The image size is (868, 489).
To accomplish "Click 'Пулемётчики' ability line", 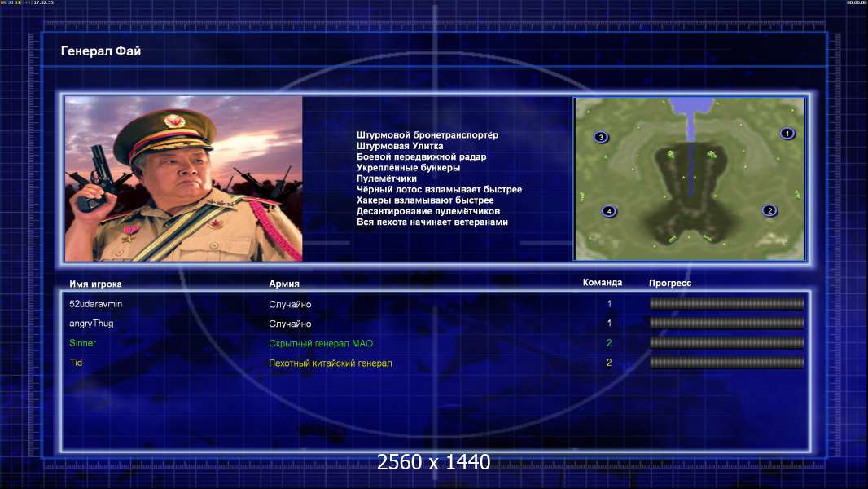I will [x=387, y=178].
